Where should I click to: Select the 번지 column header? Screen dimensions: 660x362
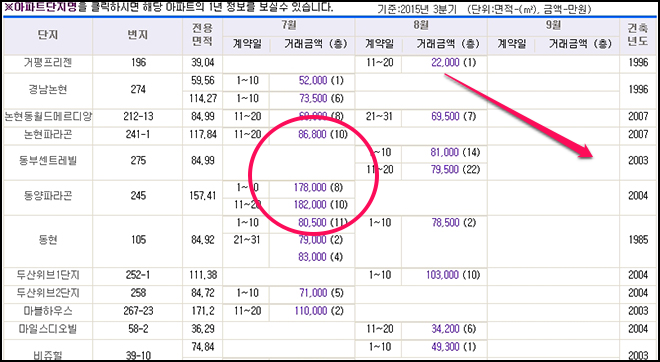(x=138, y=36)
